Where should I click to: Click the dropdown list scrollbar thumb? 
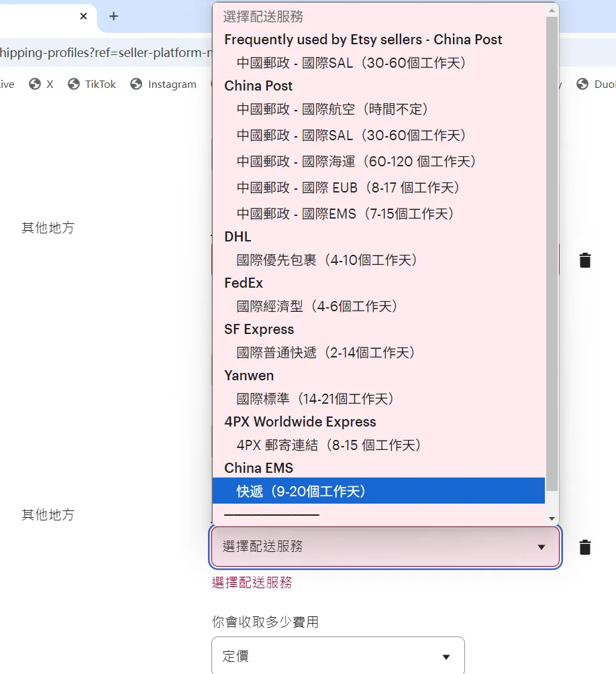click(552, 254)
